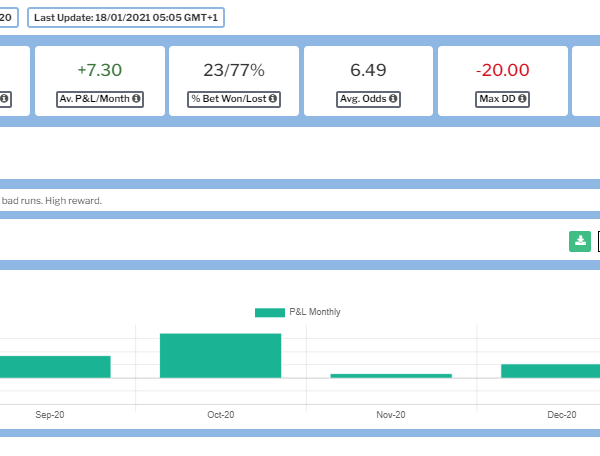Open the % Bet Won/Lost label button

[234, 99]
